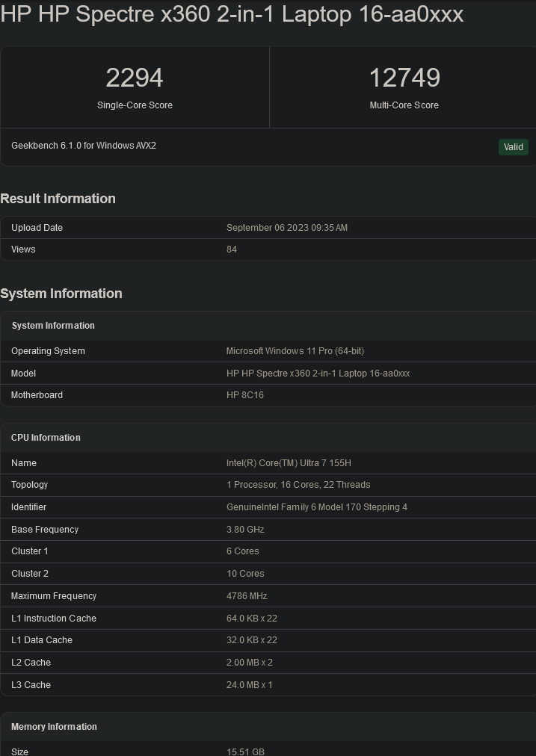
Task: Click the System Information section heading
Action: 61,294
